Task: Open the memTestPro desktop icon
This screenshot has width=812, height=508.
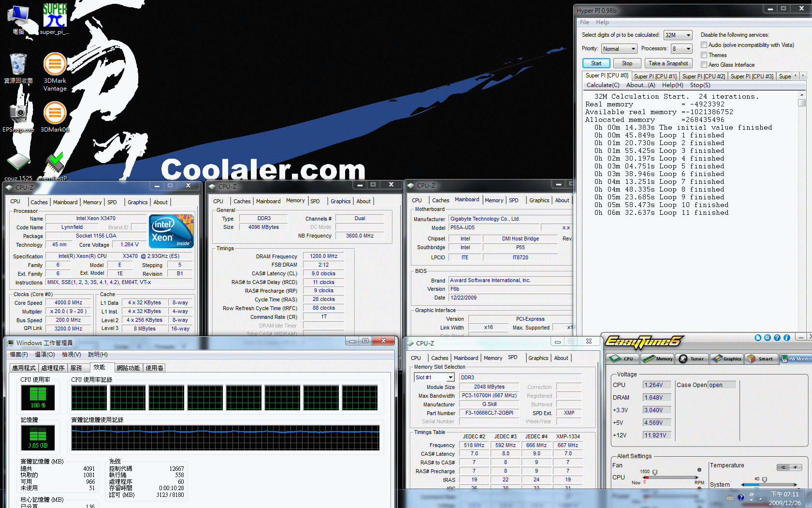Action: click(54, 167)
